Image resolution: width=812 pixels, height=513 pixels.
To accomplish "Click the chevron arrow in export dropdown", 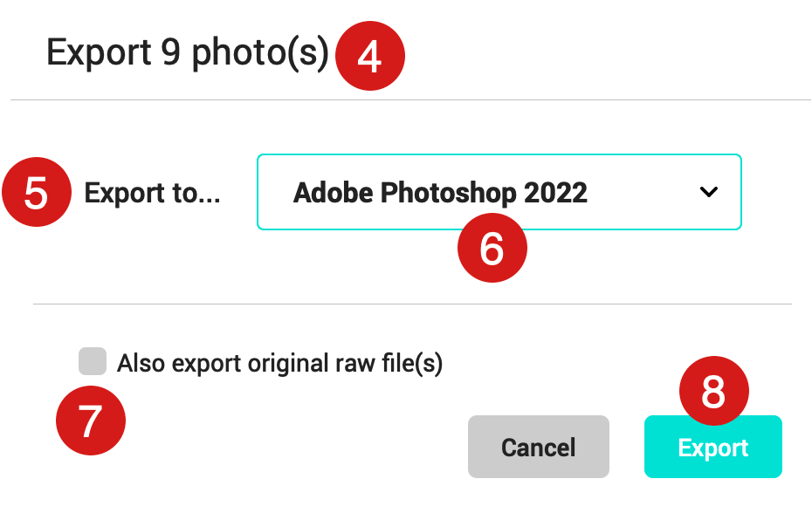I will [x=708, y=192].
